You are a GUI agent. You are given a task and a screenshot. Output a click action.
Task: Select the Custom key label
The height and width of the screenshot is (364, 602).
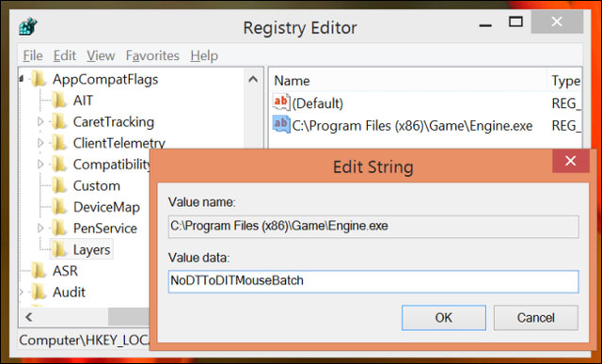pyautogui.click(x=96, y=186)
